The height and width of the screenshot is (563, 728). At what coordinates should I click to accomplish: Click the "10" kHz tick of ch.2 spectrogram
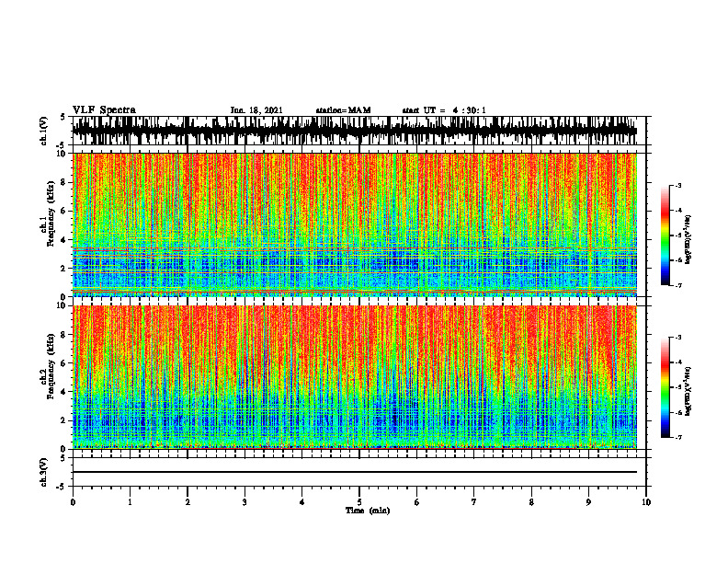click(x=63, y=305)
